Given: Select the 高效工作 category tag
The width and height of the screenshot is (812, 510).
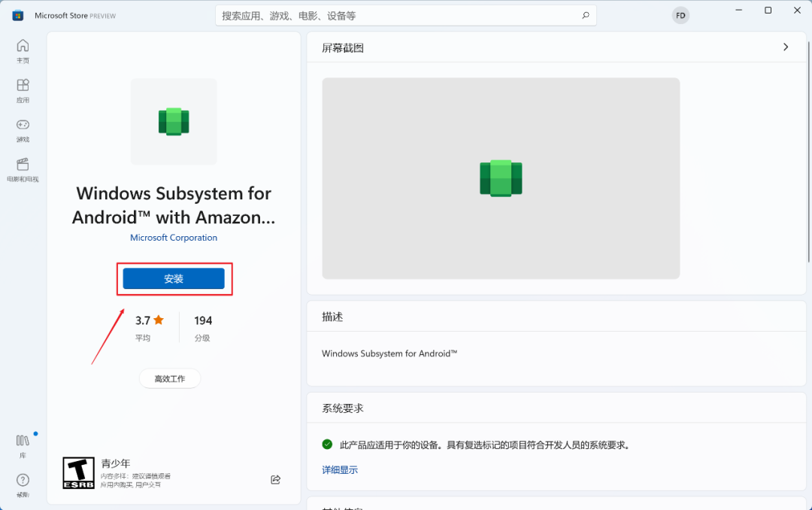Looking at the screenshot, I should (x=170, y=378).
